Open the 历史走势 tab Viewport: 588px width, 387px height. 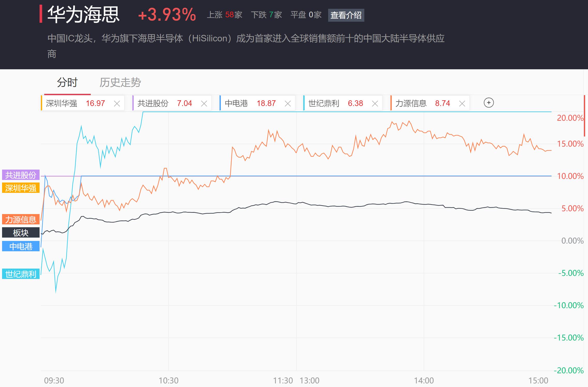click(120, 83)
